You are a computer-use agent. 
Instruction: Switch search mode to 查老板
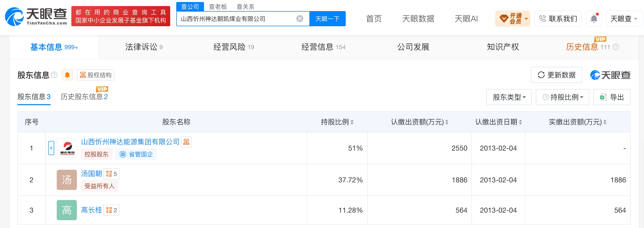coord(218,7)
